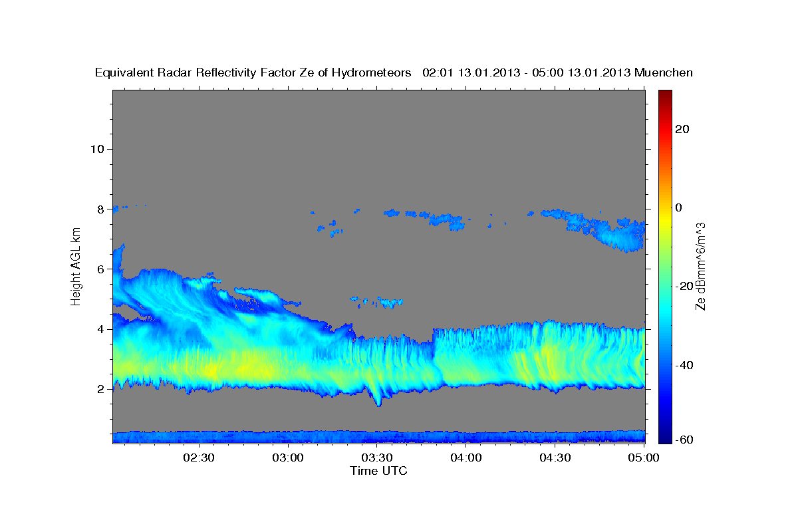
Task: Click the 05:00 time tick label
Action: click(643, 458)
